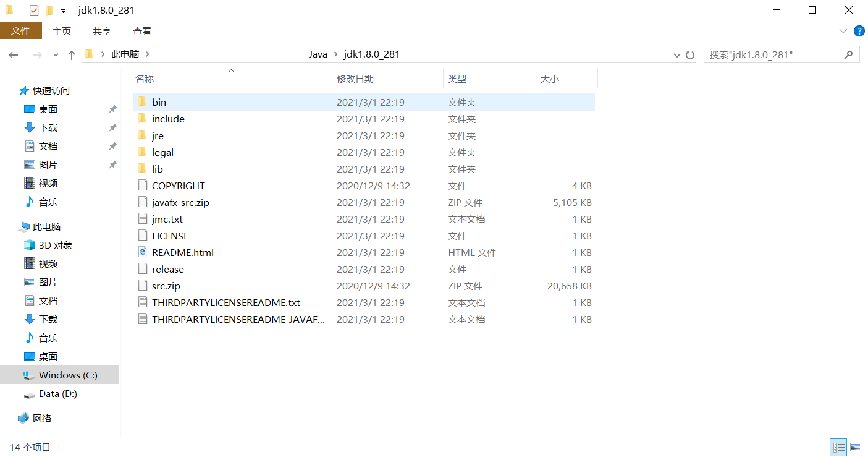
Task: Refresh the current folder view
Action: click(690, 55)
